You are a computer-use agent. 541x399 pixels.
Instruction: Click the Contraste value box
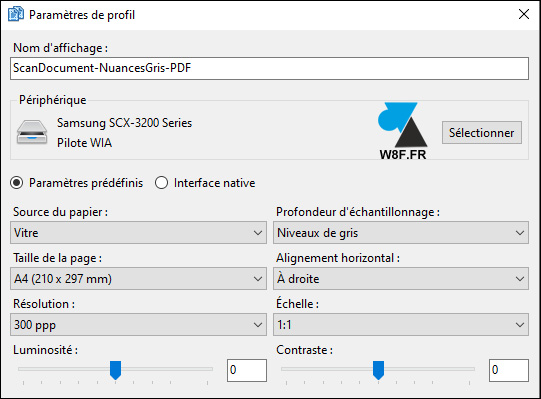(x=509, y=370)
